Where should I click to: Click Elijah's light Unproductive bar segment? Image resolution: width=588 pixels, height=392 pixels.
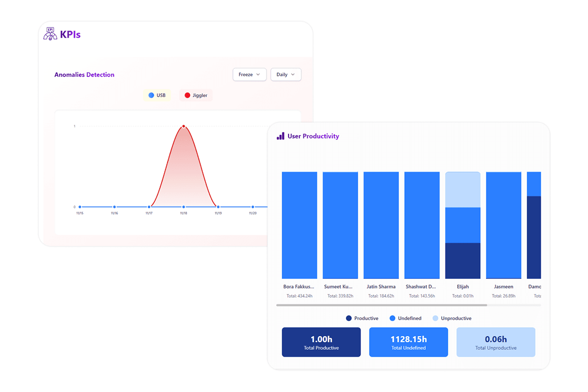(x=463, y=190)
